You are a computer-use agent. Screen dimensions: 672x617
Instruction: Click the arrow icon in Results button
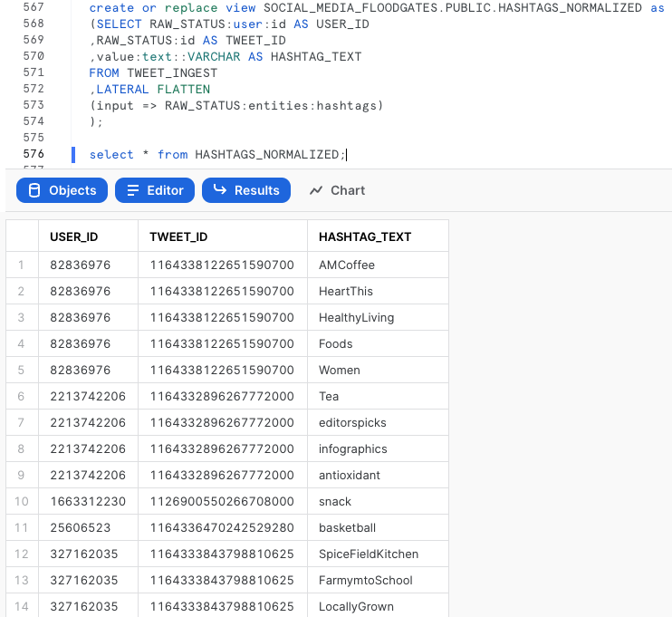coord(220,189)
